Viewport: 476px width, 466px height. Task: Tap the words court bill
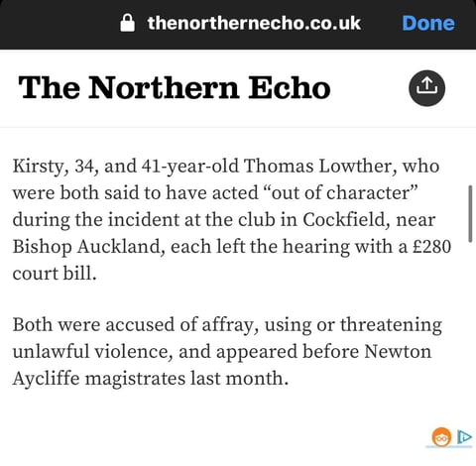click(x=55, y=274)
